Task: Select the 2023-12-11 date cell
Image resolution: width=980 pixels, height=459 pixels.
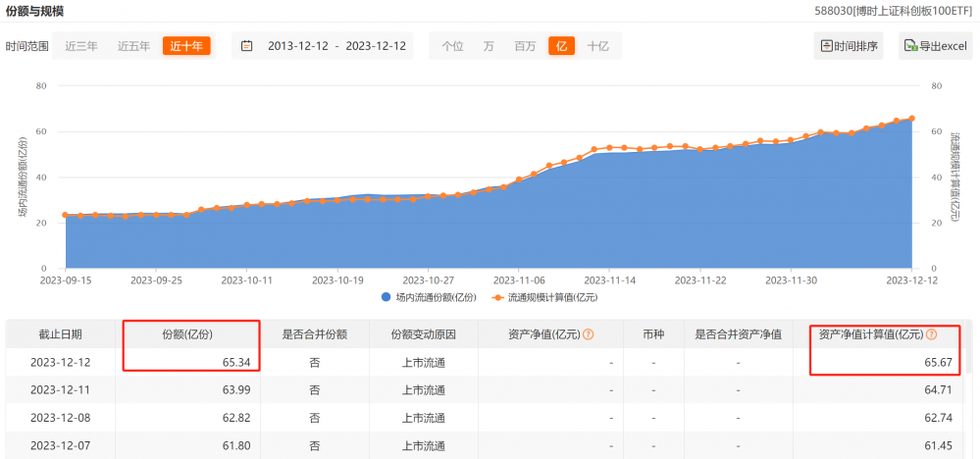Action: [x=60, y=390]
